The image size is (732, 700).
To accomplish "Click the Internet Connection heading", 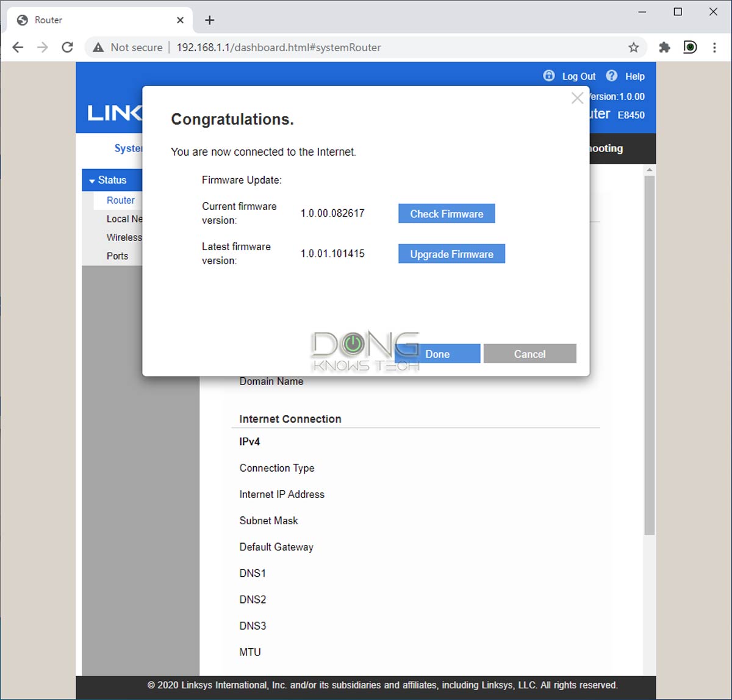I will point(290,419).
